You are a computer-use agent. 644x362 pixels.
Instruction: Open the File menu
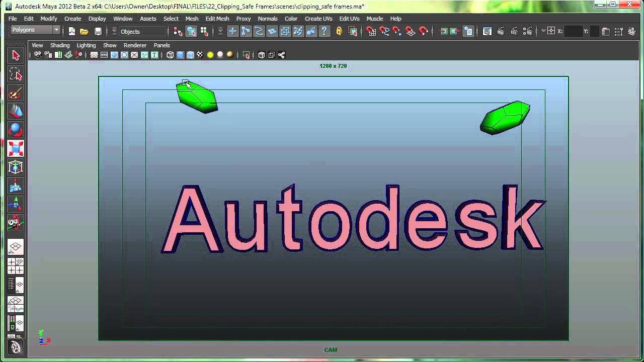13,19
